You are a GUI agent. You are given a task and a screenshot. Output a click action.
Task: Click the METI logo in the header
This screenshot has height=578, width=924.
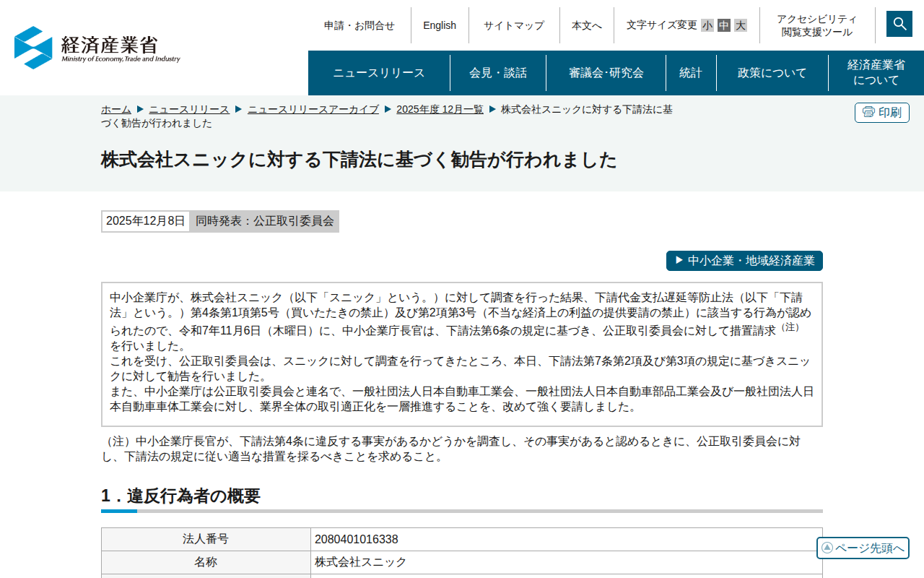(97, 48)
